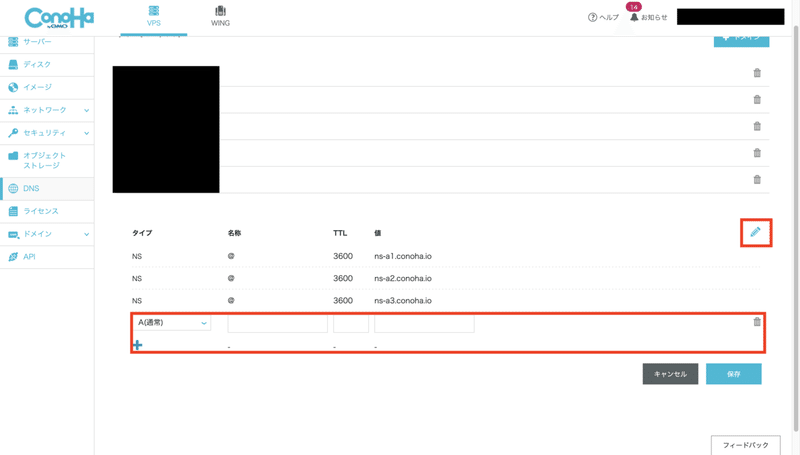Open オブジェクトストレージ in sidebar
Image resolution: width=800 pixels, height=455 pixels.
tap(47, 160)
